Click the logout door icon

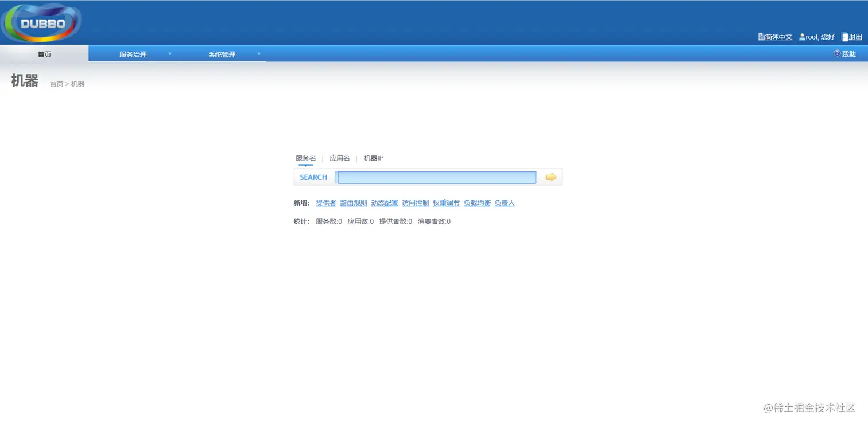click(x=845, y=37)
